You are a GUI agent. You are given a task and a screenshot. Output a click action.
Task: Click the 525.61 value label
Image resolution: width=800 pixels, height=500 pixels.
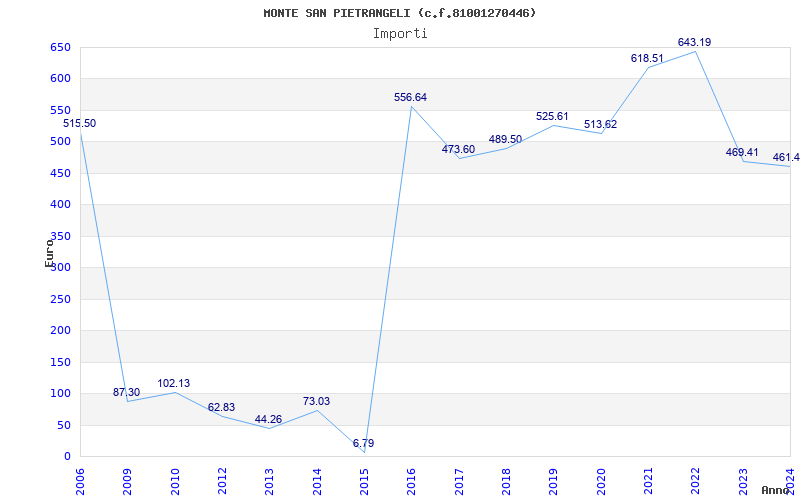coord(552,116)
